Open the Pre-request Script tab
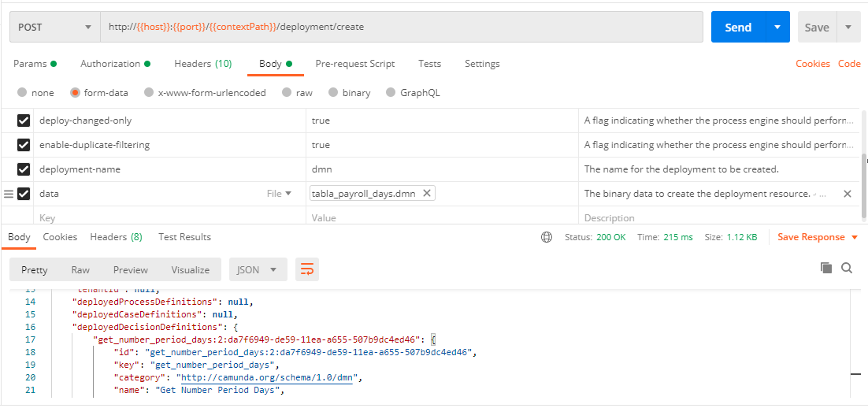868x408 pixels. point(354,64)
